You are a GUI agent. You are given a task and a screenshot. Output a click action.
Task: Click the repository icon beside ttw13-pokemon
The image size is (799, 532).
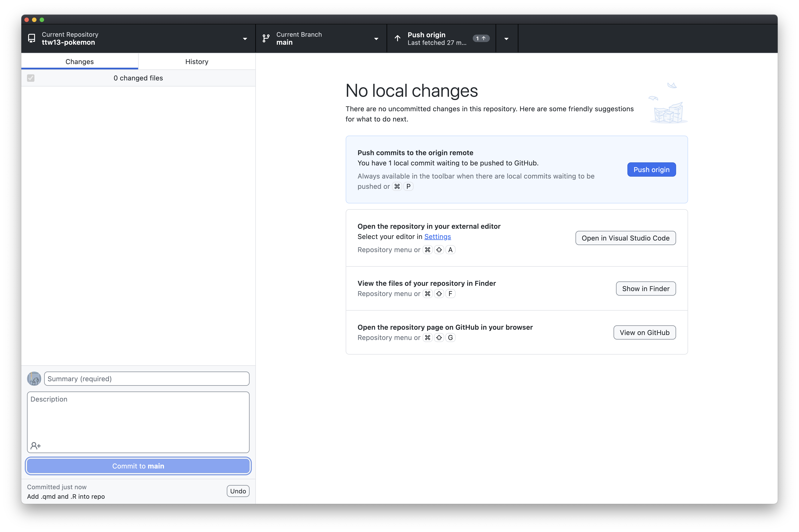coord(32,38)
